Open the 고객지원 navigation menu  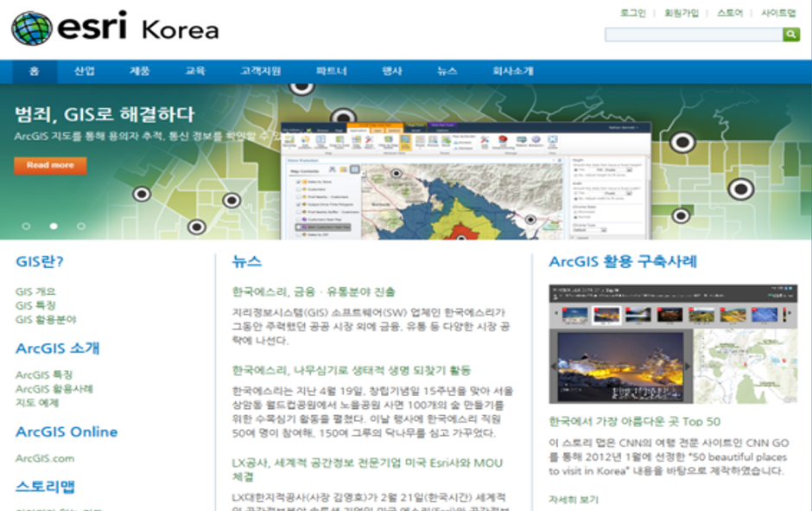click(x=260, y=71)
